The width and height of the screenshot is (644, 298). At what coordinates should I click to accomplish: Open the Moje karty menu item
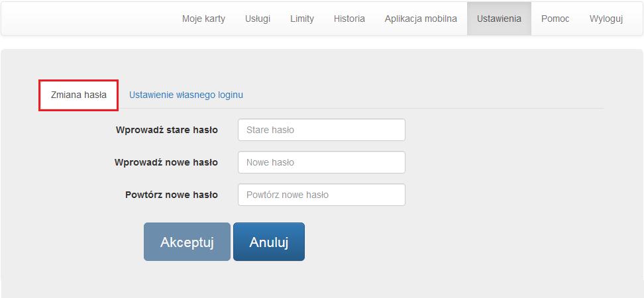click(x=203, y=19)
